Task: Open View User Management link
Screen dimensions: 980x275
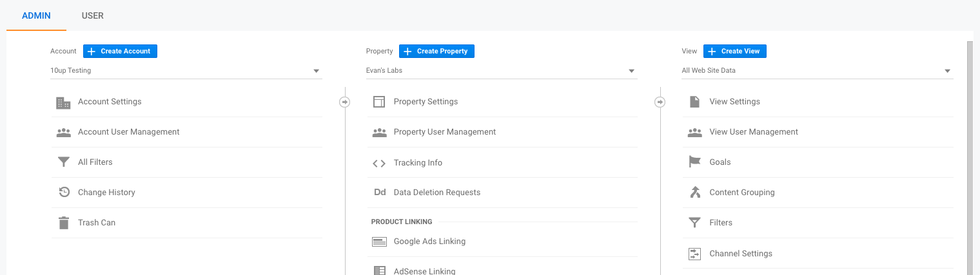Action: pyautogui.click(x=754, y=132)
